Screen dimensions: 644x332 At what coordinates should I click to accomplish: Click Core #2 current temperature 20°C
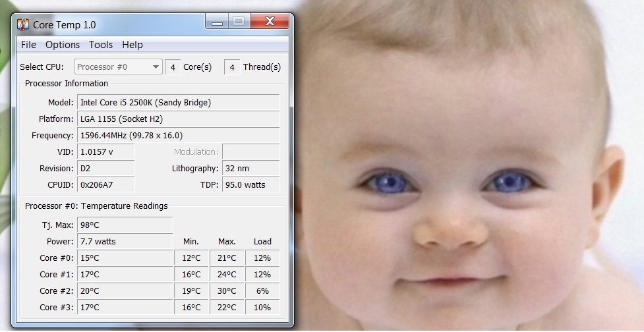pyautogui.click(x=125, y=291)
